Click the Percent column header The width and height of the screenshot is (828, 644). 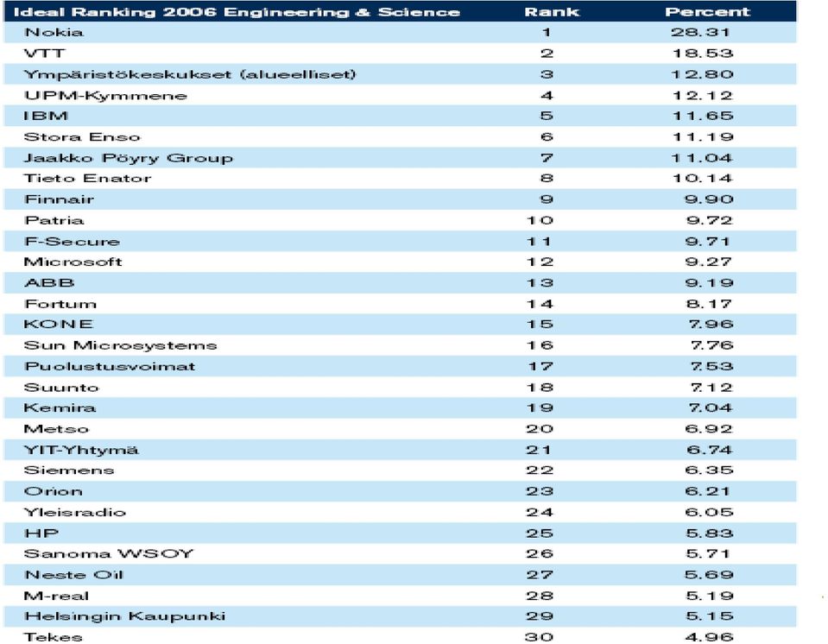pyautogui.click(x=707, y=12)
